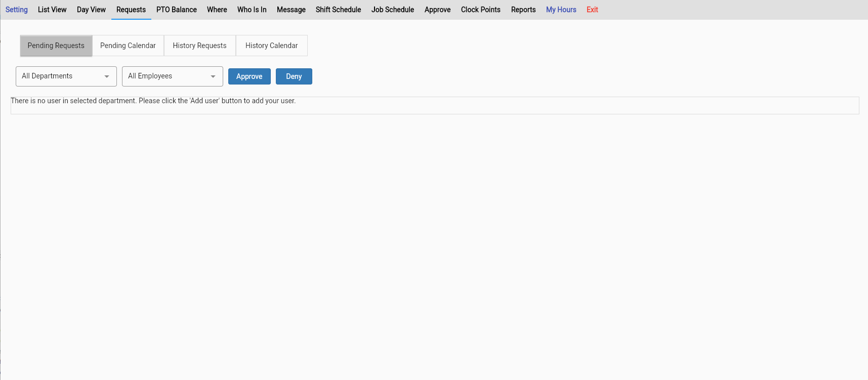Switch to History Requests tab

coord(200,46)
